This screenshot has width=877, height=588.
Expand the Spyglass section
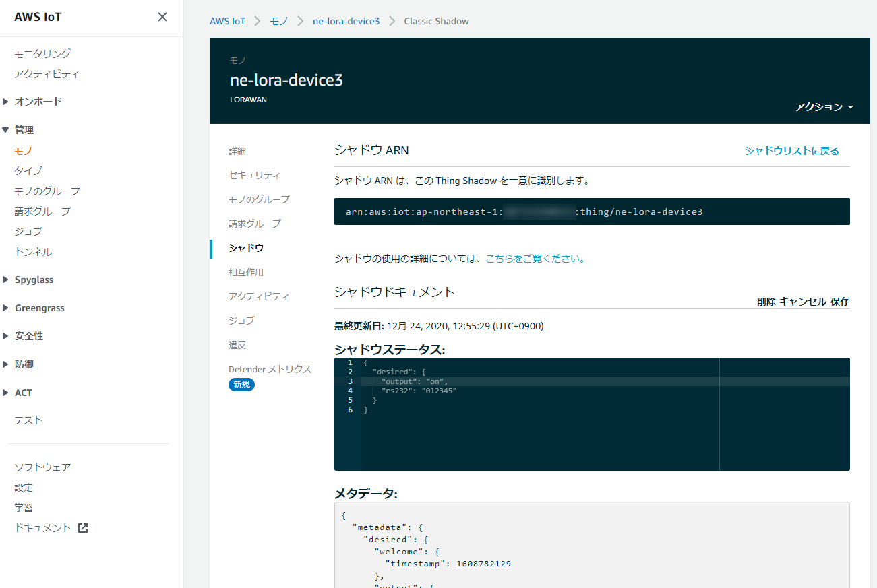[x=5, y=280]
